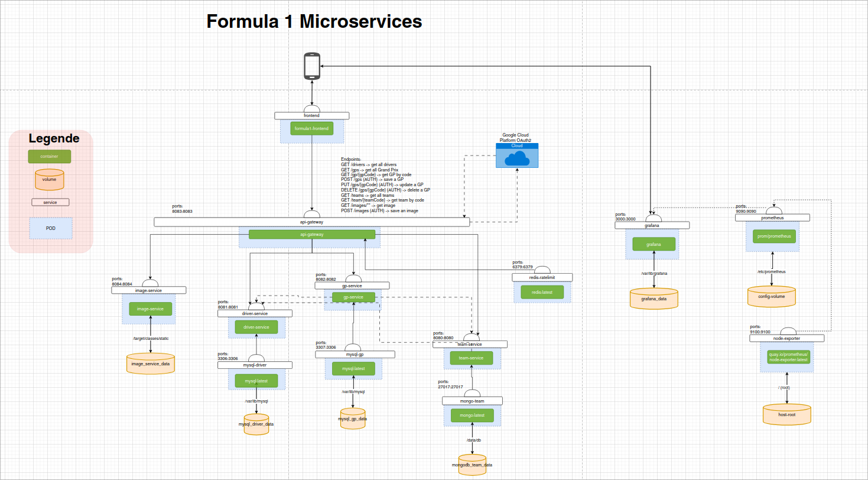The height and width of the screenshot is (480, 868).
Task: Click the green container sample in Legende
Action: 50,156
